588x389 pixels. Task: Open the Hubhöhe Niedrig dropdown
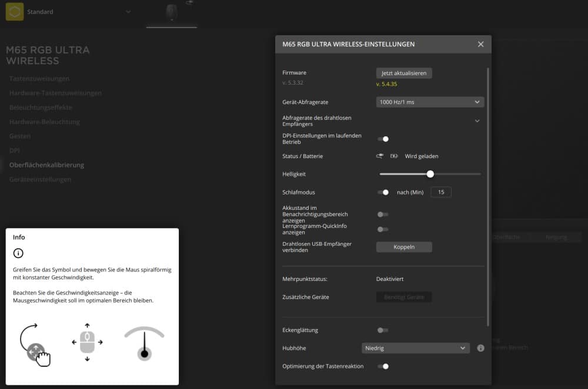pos(415,348)
